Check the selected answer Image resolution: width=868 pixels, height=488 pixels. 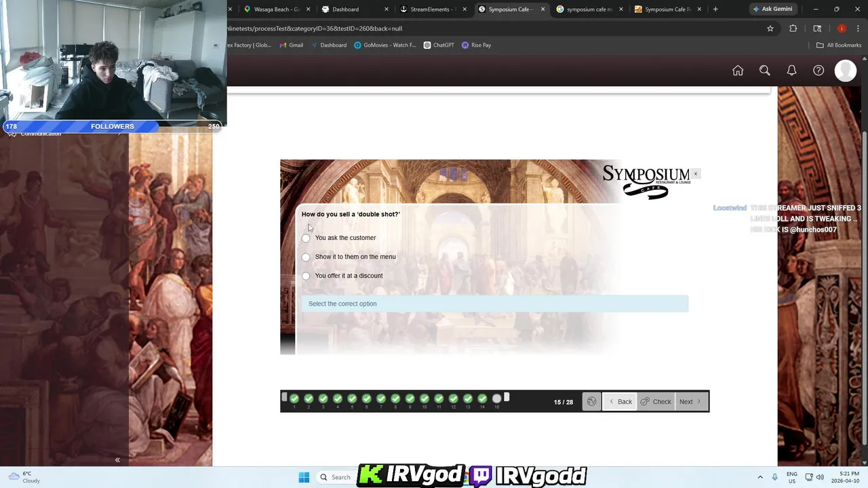656,402
